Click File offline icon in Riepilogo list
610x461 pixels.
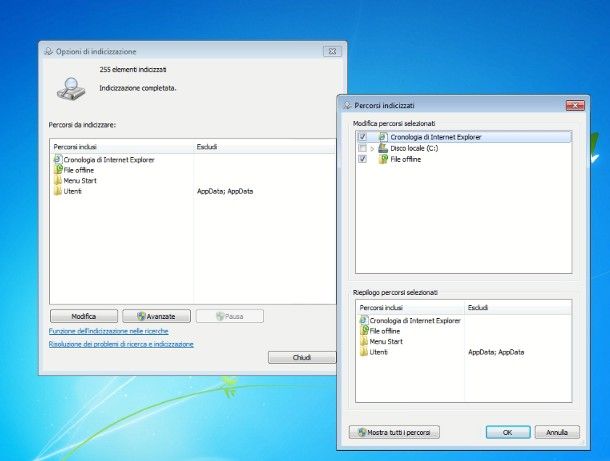(x=363, y=331)
